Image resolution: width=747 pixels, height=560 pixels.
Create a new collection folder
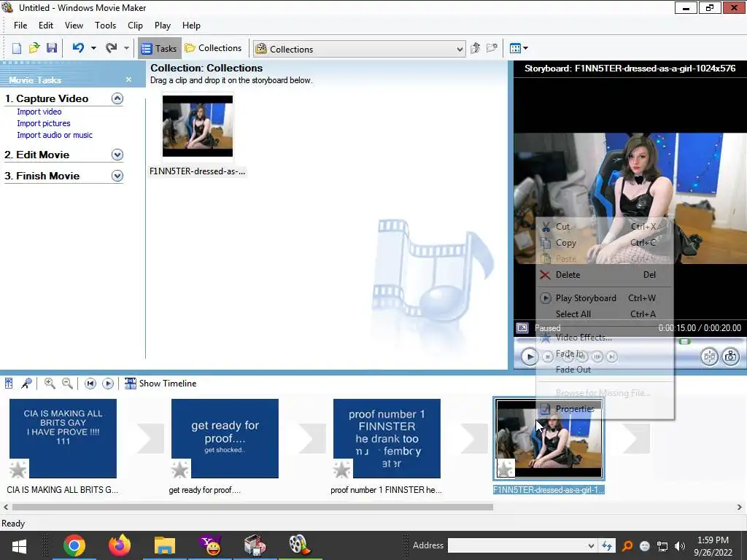(x=492, y=48)
